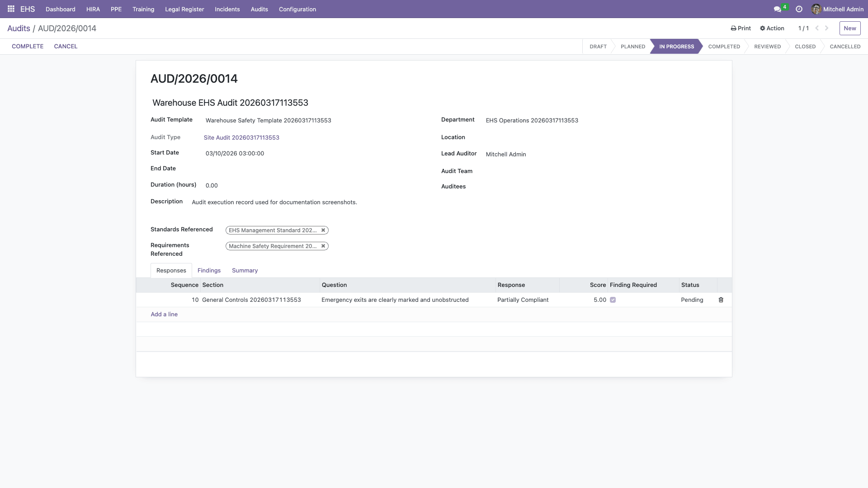The height and width of the screenshot is (488, 868).
Task: Open the apps grid menu
Action: point(10,9)
